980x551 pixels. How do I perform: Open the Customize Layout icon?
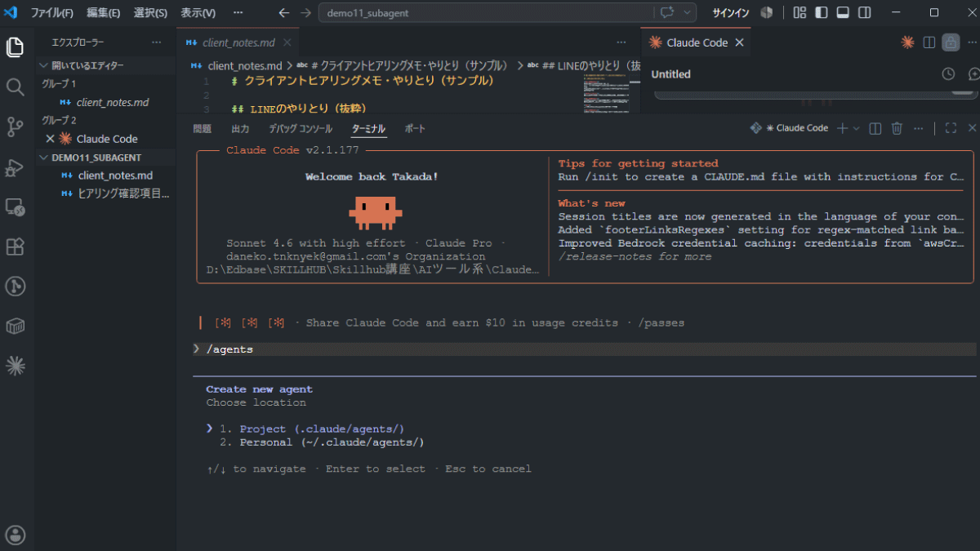coord(800,13)
